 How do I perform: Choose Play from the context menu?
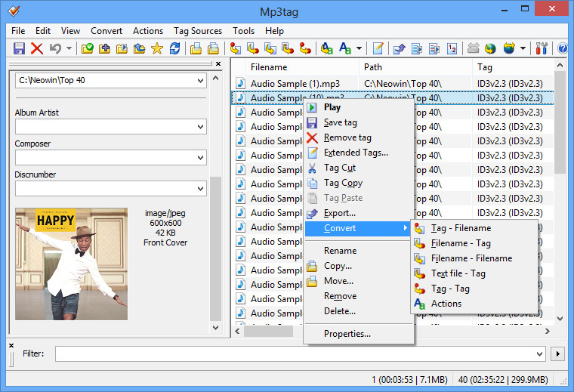coord(359,107)
